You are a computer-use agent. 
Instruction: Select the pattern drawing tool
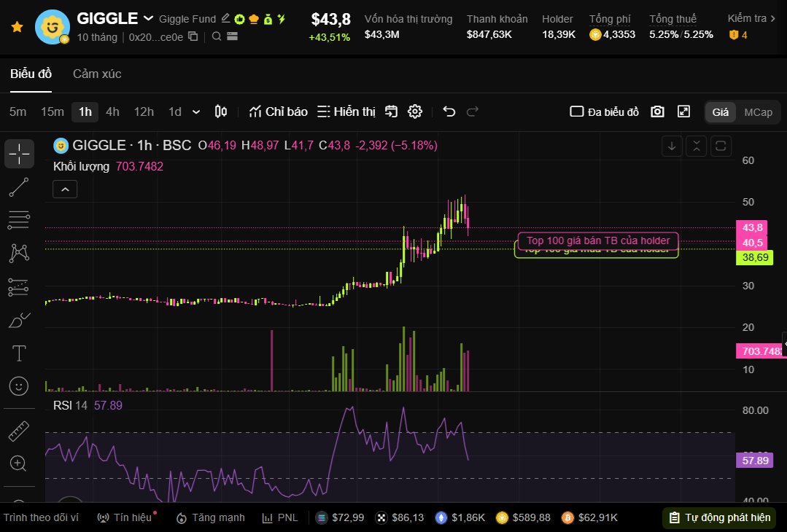pos(19,253)
